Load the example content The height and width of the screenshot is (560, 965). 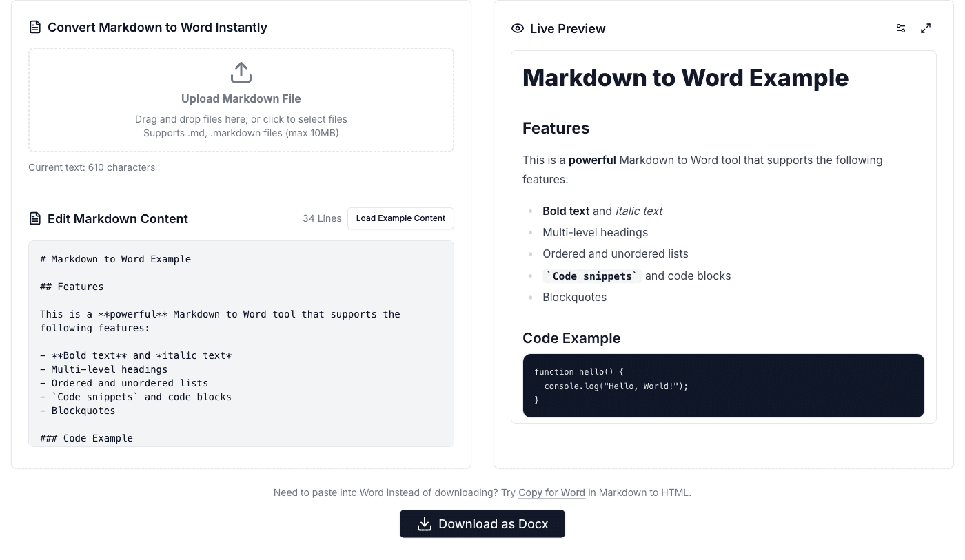pos(400,218)
